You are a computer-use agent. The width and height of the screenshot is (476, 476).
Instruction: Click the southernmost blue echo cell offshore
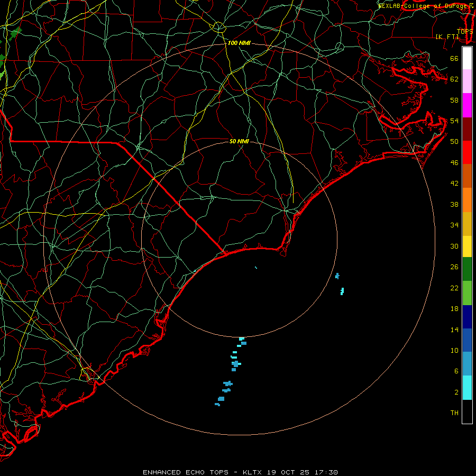click(217, 405)
